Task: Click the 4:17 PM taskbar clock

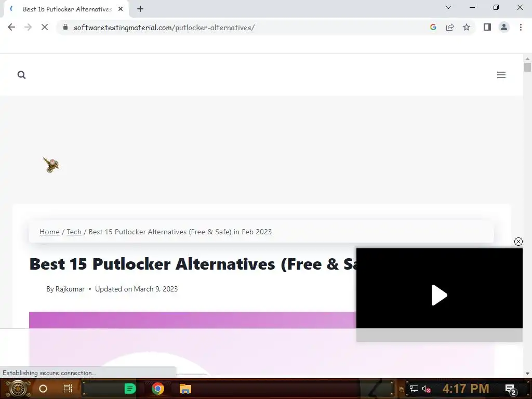Action: (x=466, y=389)
